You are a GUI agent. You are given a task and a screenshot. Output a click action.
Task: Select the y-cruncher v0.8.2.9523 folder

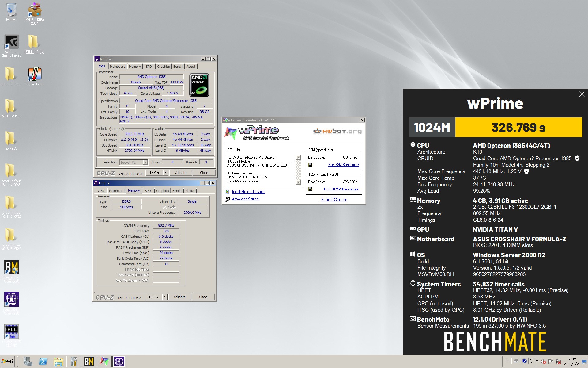[x=11, y=206]
